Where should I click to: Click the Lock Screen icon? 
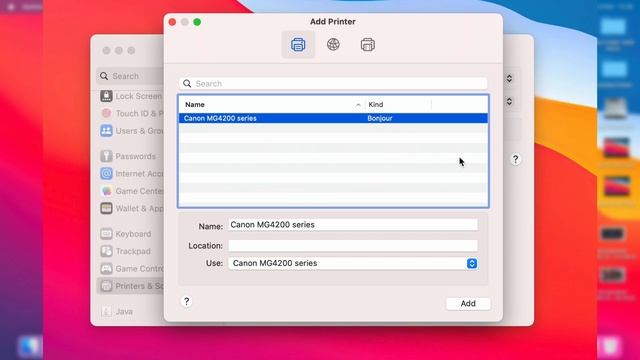[106, 96]
